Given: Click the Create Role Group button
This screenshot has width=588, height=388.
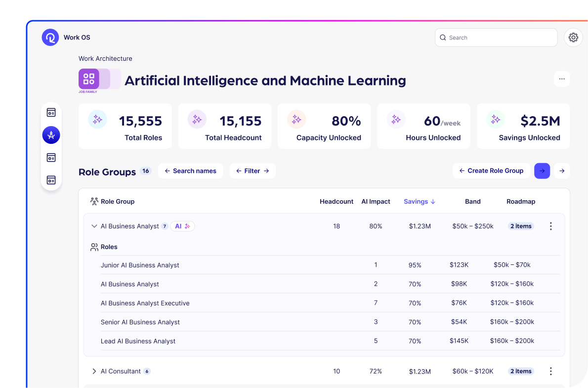Looking at the screenshot, I should point(491,171).
